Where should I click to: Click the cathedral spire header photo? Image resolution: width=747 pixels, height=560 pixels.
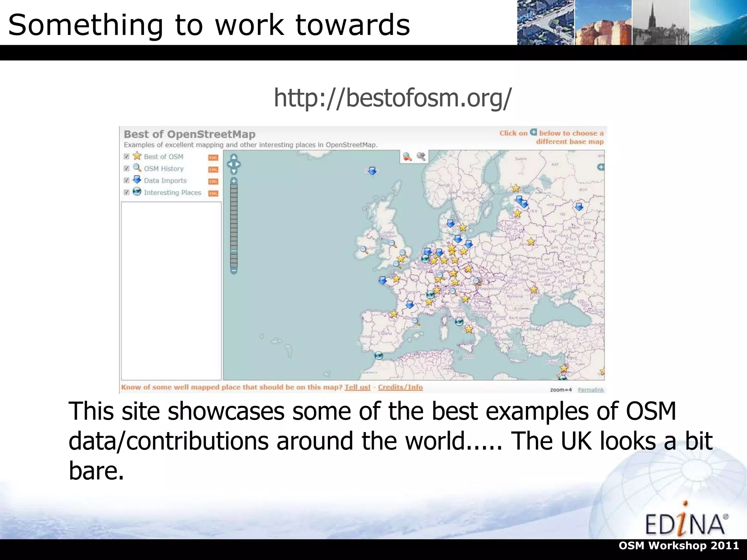tap(661, 22)
